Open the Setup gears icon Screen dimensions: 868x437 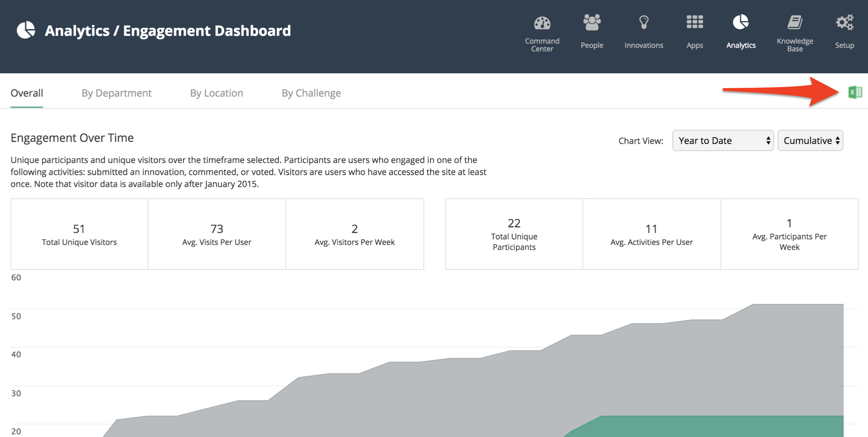tap(845, 22)
